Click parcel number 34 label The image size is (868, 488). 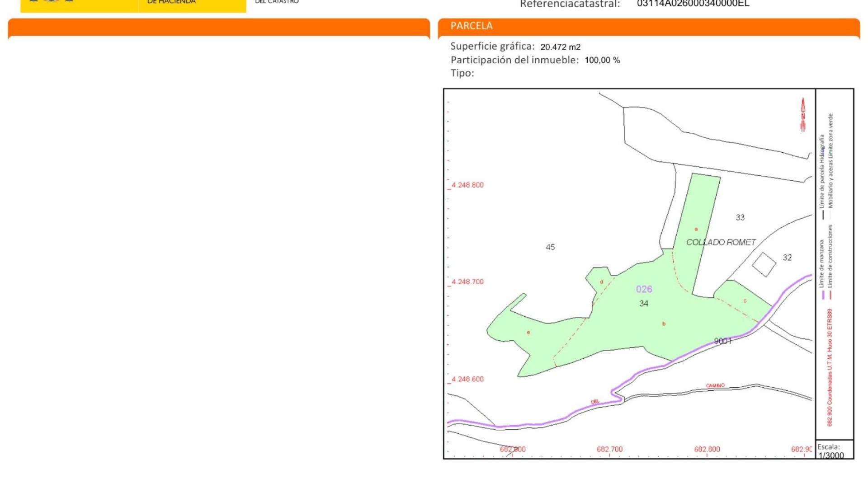pyautogui.click(x=644, y=304)
